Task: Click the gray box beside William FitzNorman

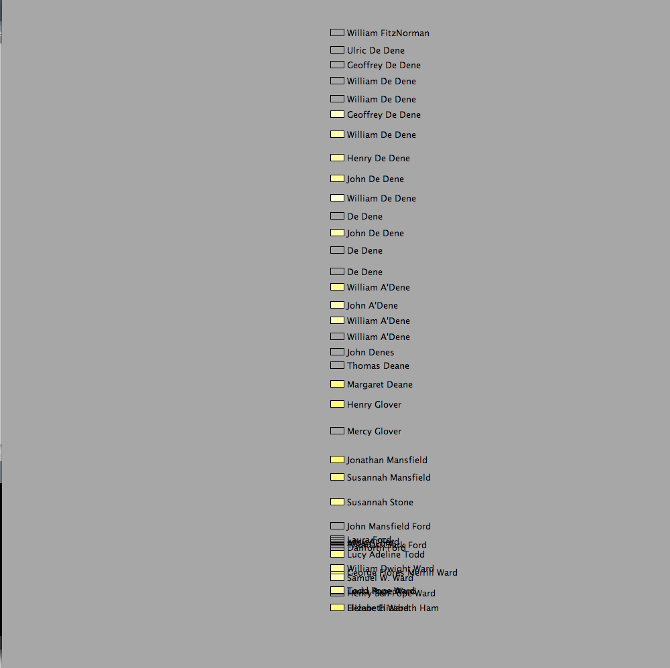Action: pyautogui.click(x=337, y=32)
